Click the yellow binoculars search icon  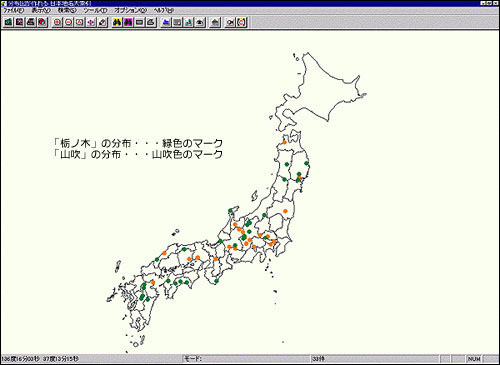117,22
